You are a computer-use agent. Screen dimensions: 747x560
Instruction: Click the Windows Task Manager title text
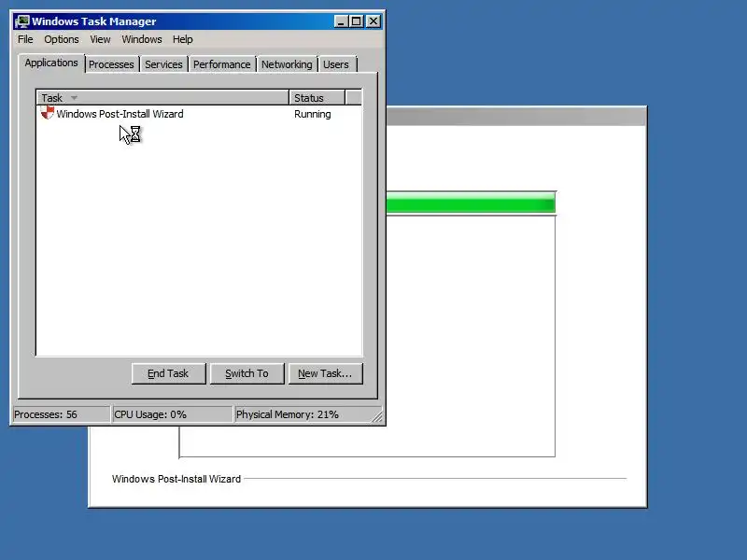point(94,21)
